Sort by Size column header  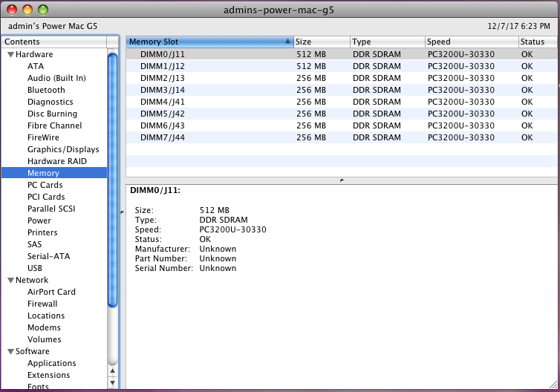click(322, 42)
